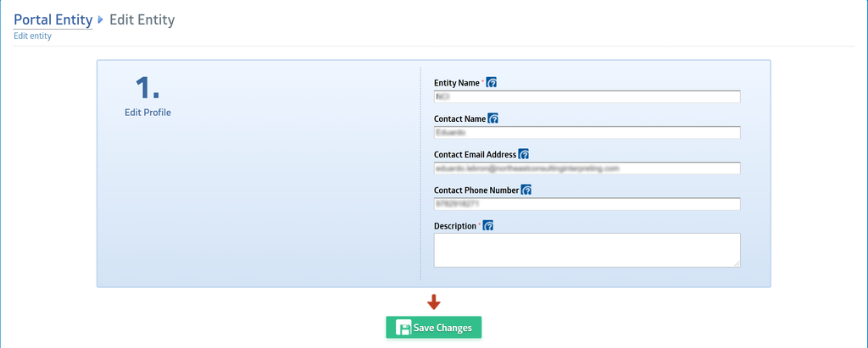Screen dimensions: 868x348
Task: Go to the Portal Entity breadcrumb link
Action: (53, 19)
